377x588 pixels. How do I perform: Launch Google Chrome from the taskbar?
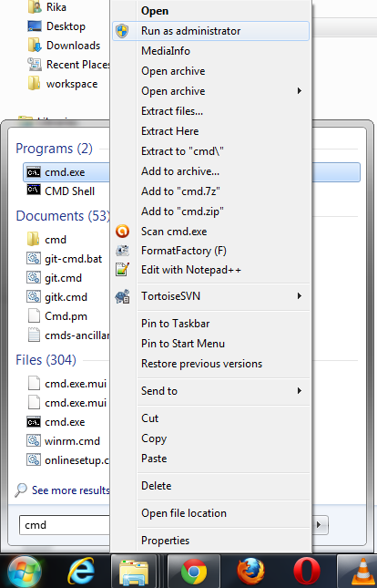pos(194,572)
